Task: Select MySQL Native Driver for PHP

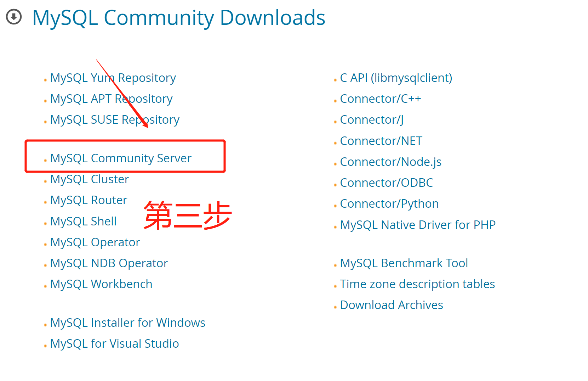Action: pos(418,225)
